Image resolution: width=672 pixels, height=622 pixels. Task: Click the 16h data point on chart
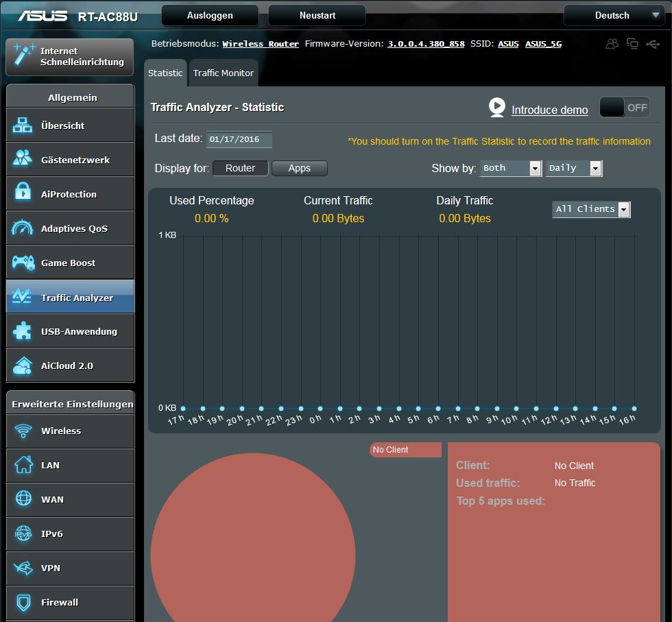point(634,409)
